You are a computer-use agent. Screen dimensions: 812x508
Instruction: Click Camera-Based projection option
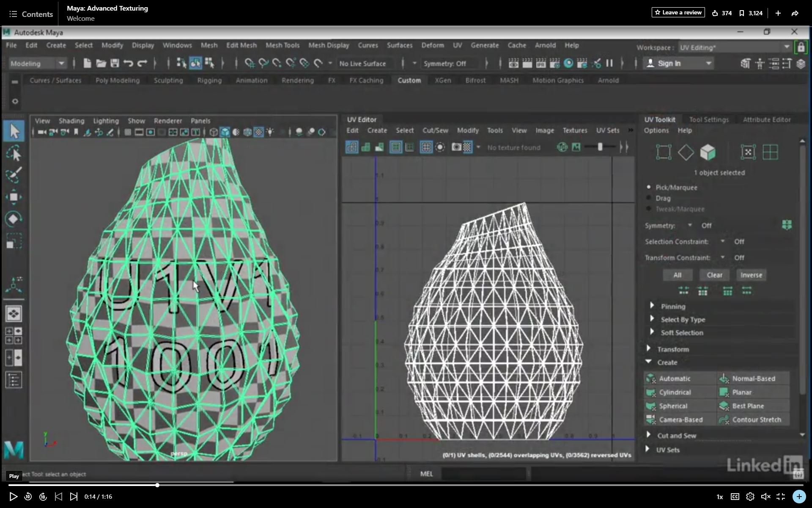tap(680, 420)
